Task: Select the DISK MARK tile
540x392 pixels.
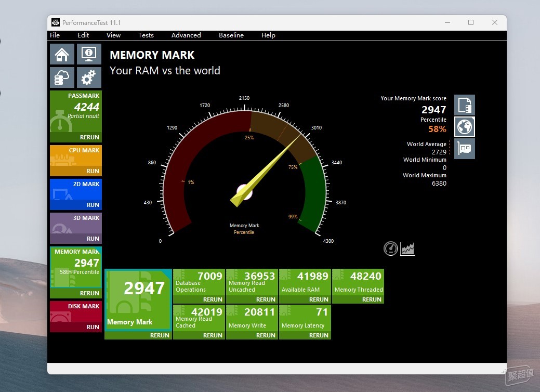Action: [76, 312]
